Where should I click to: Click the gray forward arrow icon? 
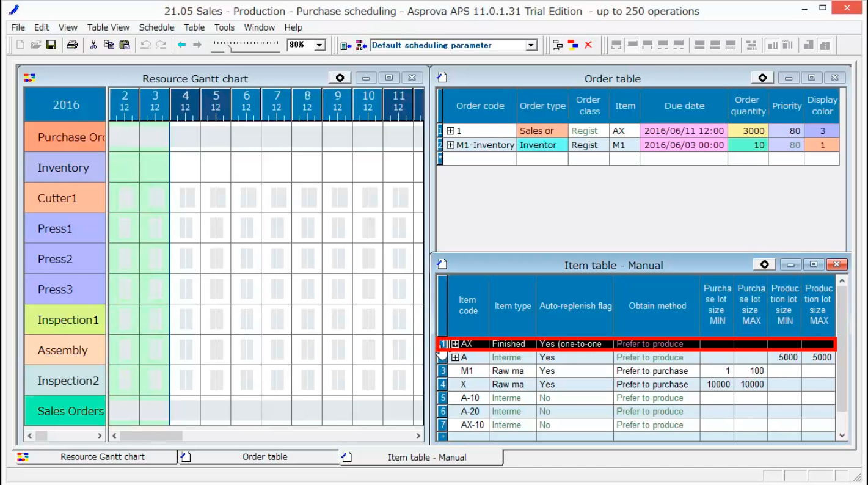tap(197, 45)
